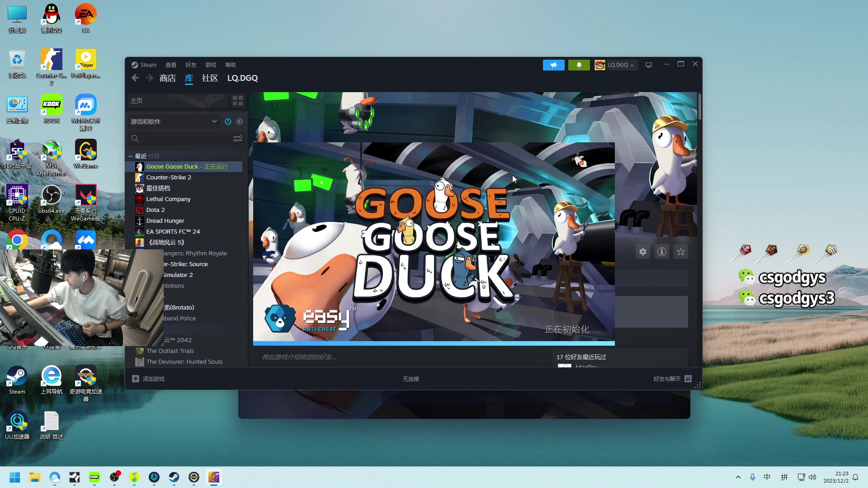The width and height of the screenshot is (868, 488).
Task: Go back with Steam's back arrow
Action: click(x=135, y=78)
